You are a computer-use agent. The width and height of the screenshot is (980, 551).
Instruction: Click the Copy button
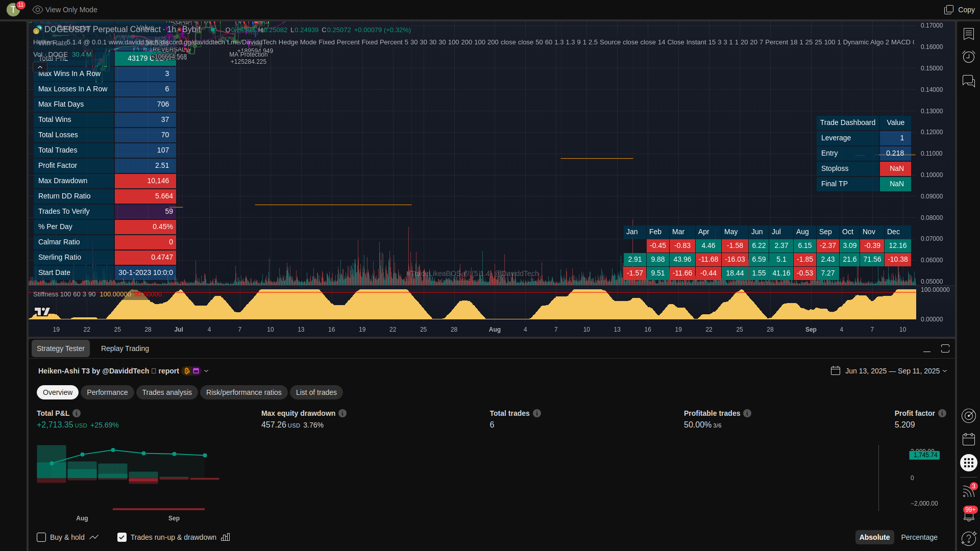coord(959,10)
